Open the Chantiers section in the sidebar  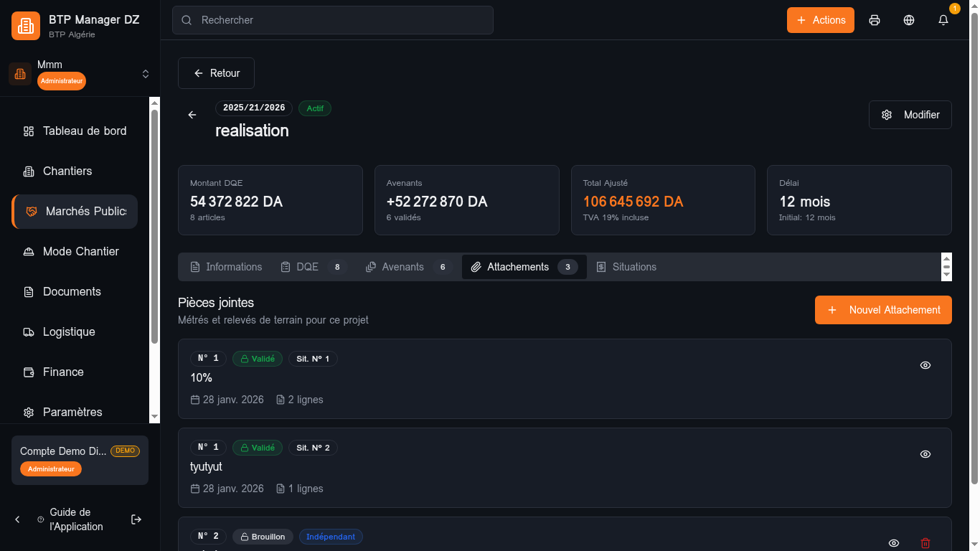(x=68, y=171)
